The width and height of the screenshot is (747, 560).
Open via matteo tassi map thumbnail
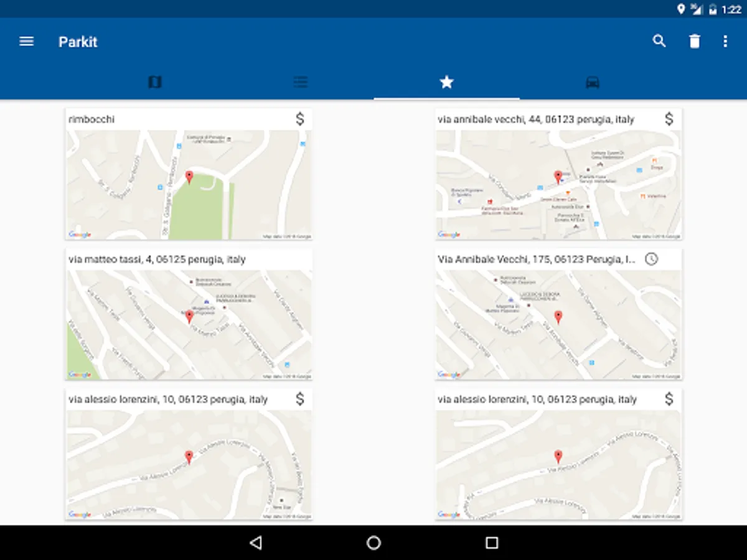(189, 325)
